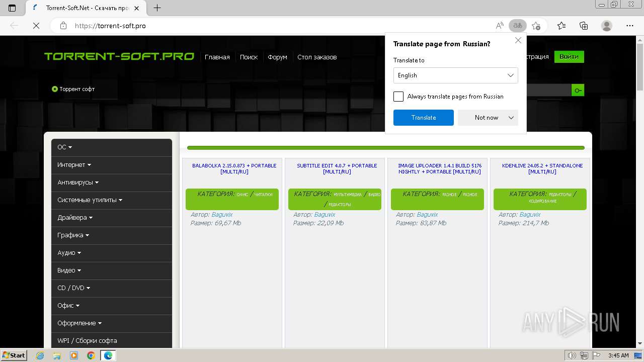Expand the Видео category

click(112, 270)
